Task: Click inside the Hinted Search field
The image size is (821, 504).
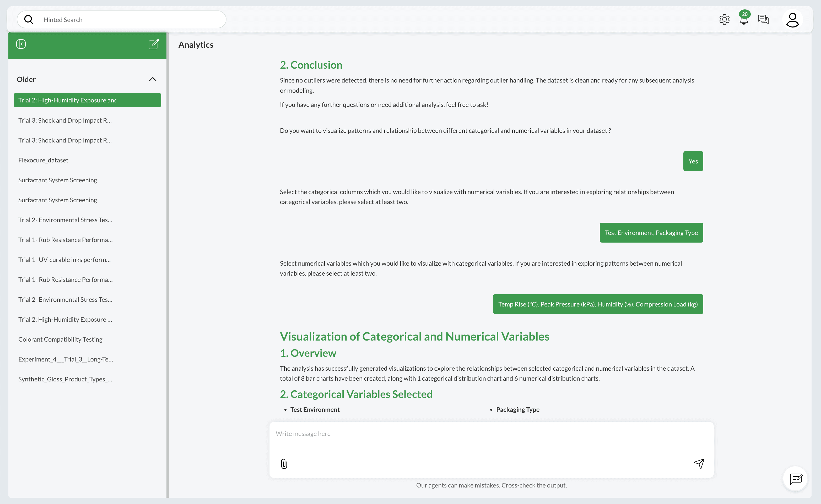Action: coord(100,19)
